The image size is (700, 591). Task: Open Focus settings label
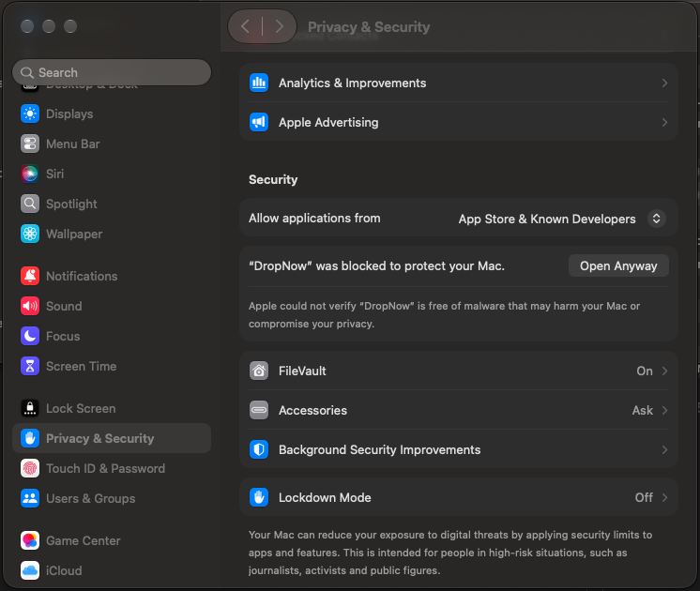(x=63, y=336)
